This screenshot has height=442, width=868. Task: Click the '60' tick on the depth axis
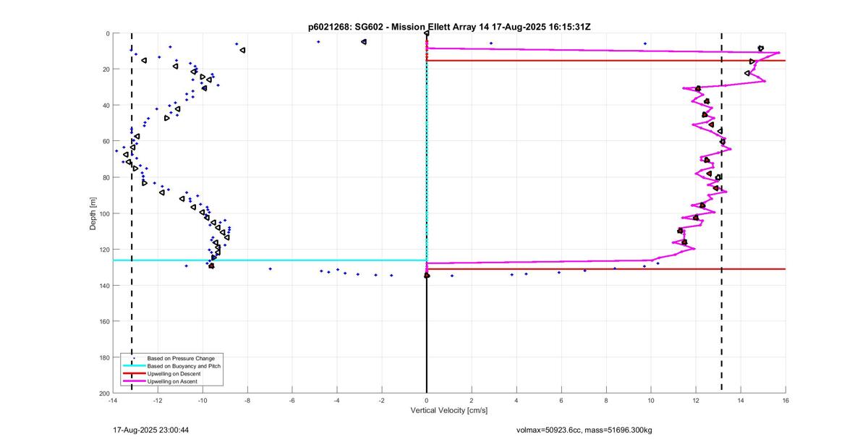[106, 141]
